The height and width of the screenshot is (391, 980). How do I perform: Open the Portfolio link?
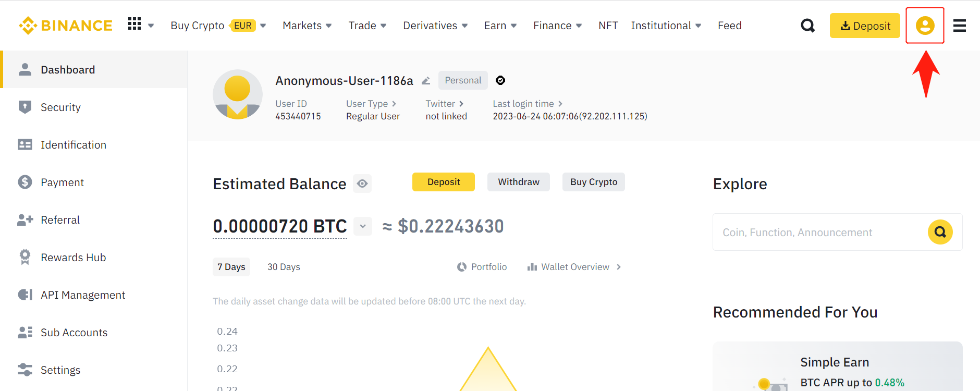[482, 267]
